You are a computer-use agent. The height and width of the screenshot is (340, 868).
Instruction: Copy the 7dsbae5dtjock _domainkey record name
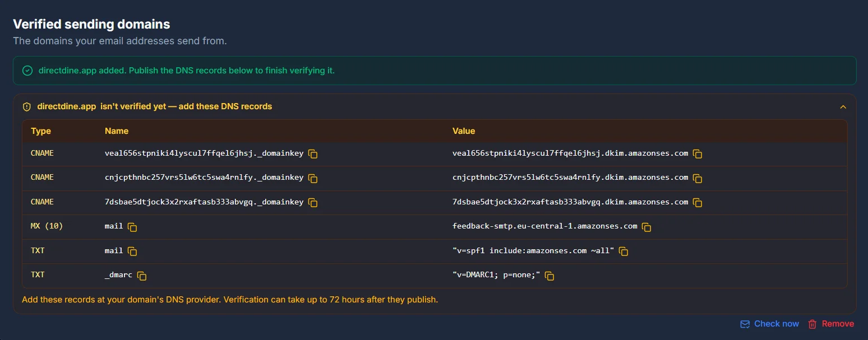coord(313,203)
